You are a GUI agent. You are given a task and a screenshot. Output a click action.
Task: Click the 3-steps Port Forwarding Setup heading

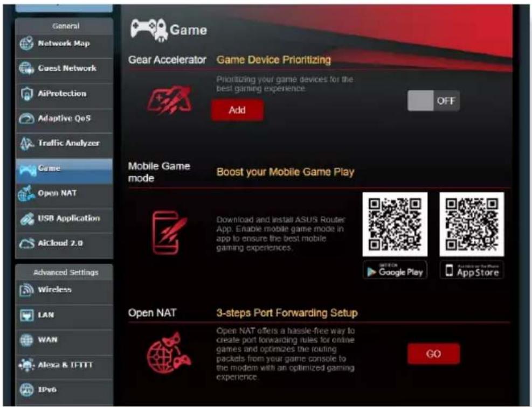(287, 313)
